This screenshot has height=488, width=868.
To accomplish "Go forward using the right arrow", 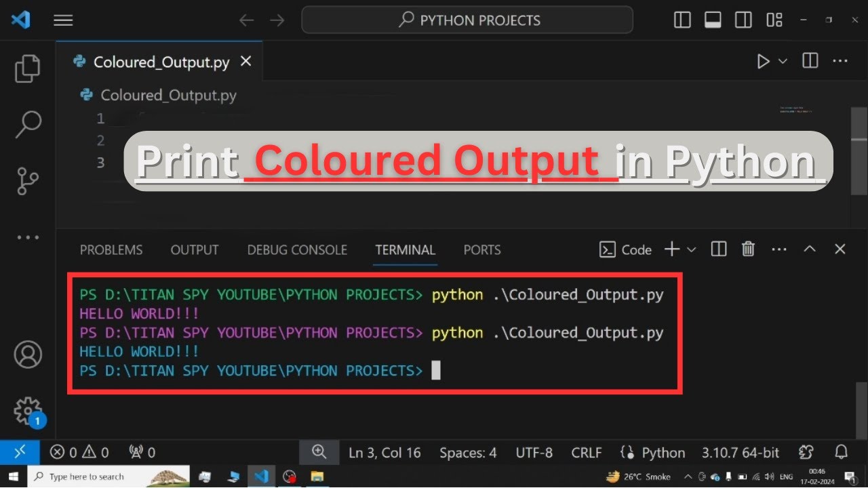I will [277, 20].
